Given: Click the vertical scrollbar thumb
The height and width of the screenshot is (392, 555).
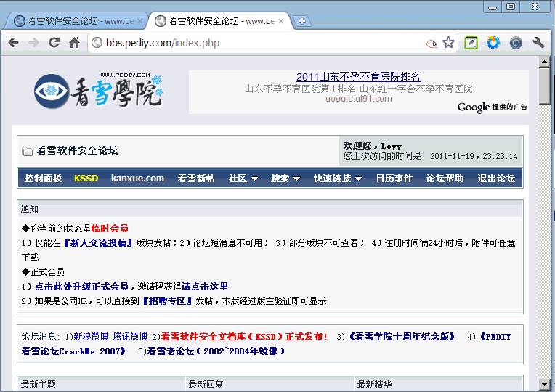Looking at the screenshot, I should (544, 86).
